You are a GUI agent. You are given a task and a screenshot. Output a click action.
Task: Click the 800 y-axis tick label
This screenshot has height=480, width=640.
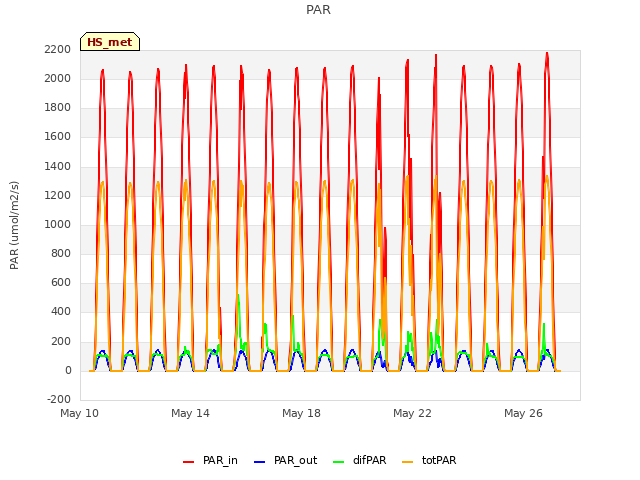pos(61,253)
